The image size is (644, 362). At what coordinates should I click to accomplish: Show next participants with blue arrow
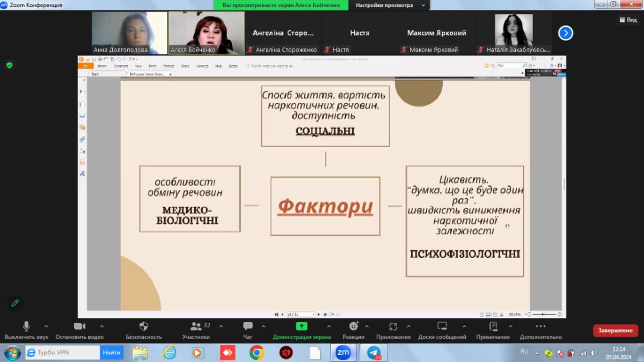(x=565, y=33)
